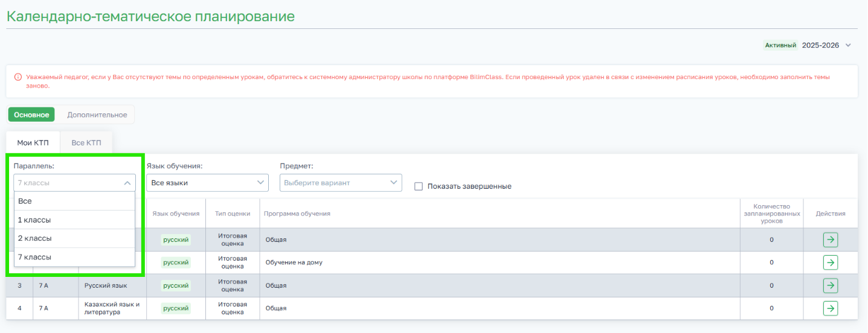
Task: Collapse the Параллель dropdown
Action: pos(75,183)
